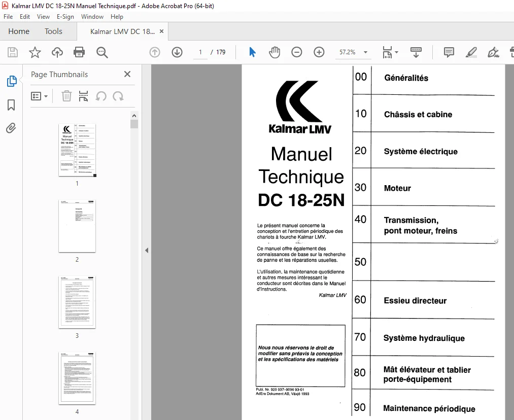Add bookmark star icon in toolbar

click(x=35, y=52)
